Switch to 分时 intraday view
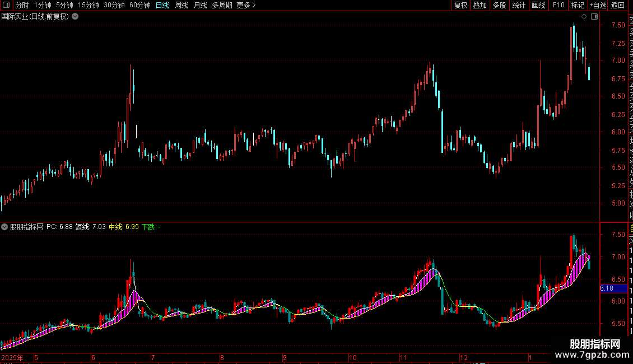Screen dimensions: 633x364 22,5
